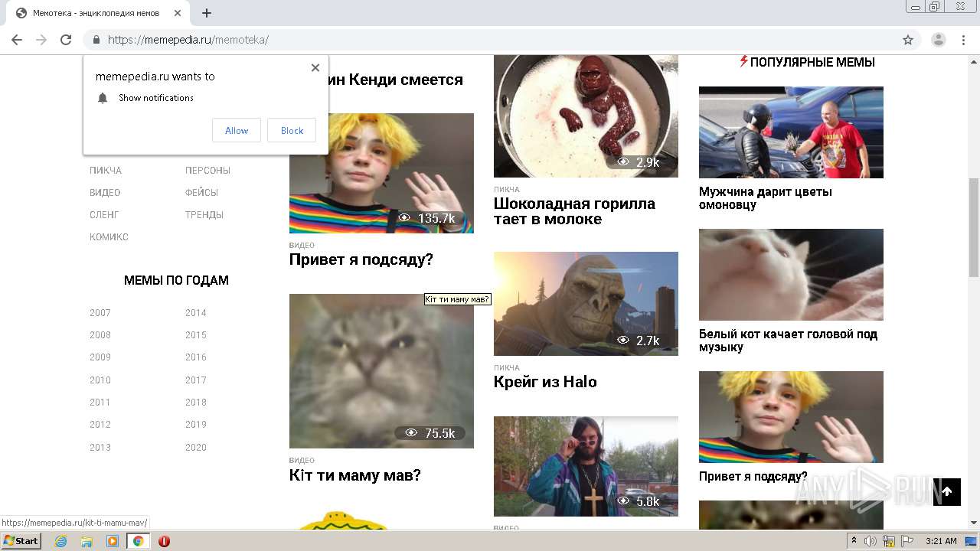Image resolution: width=980 pixels, height=551 pixels.
Task: Click the padlock site info icon
Action: click(96, 40)
